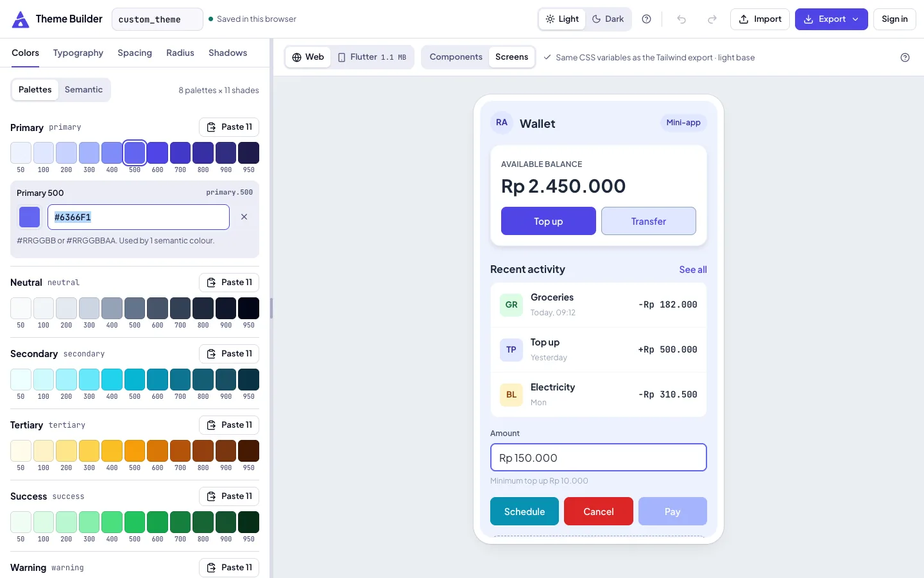Click the BL Electricity avatar icon
The image size is (924, 578).
511,395
